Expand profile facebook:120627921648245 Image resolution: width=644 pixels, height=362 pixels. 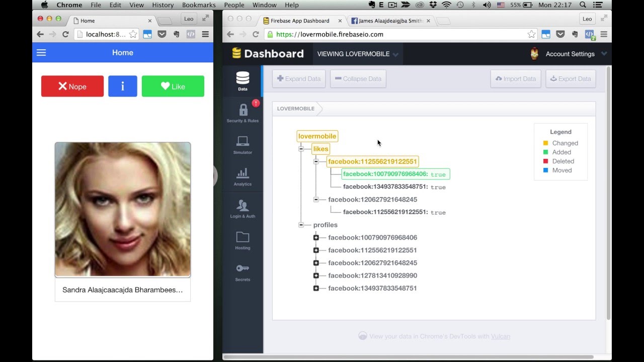coord(316,263)
